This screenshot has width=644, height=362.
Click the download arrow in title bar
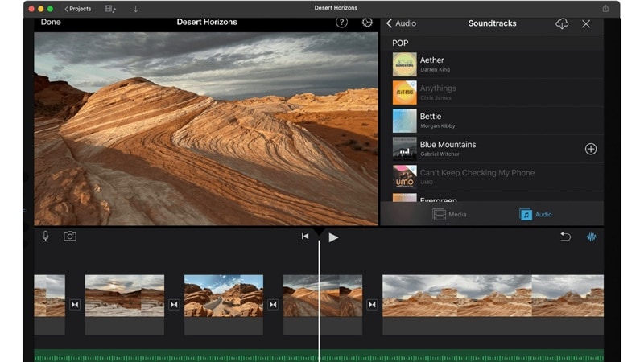click(135, 9)
